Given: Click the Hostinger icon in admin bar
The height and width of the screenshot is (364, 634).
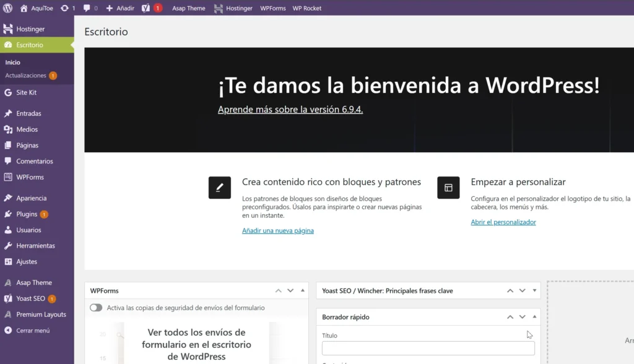Looking at the screenshot, I should coord(219,8).
